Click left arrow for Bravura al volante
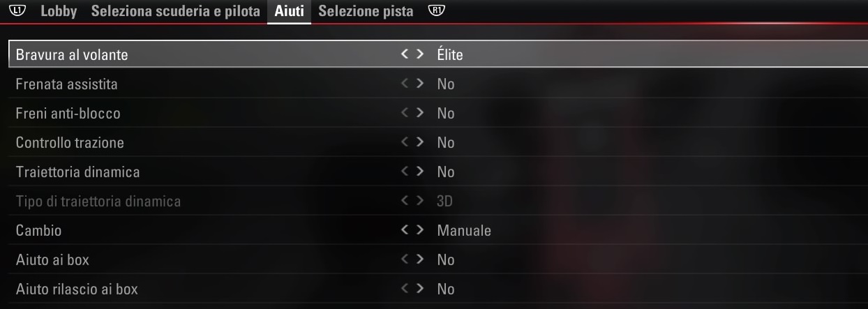Image resolution: width=868 pixels, height=309 pixels. point(405,54)
